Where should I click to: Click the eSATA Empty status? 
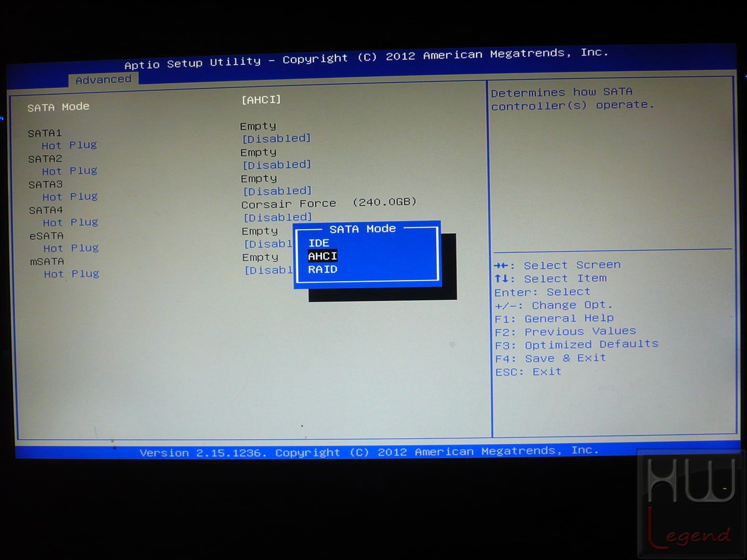260,231
